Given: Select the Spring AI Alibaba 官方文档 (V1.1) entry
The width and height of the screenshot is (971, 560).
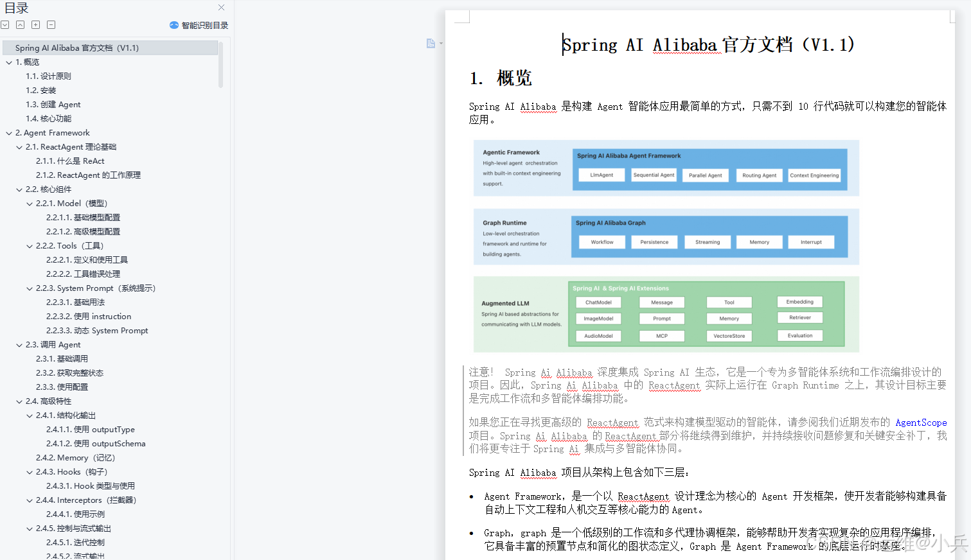Looking at the screenshot, I should click(110, 48).
